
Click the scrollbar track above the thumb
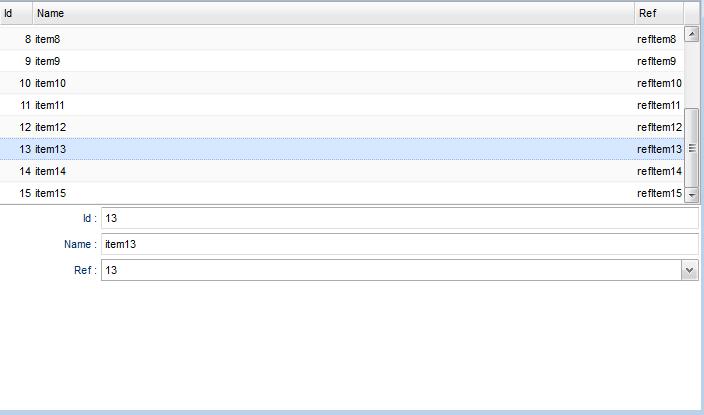[691, 75]
